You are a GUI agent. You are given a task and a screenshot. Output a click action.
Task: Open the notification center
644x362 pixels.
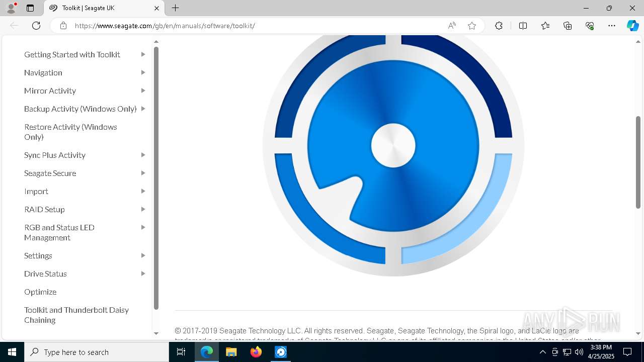[627, 352]
